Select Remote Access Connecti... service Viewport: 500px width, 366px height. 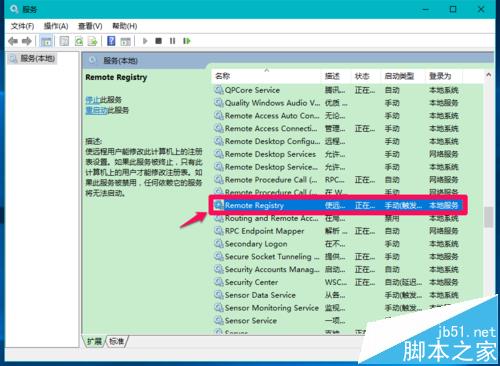click(x=337, y=129)
